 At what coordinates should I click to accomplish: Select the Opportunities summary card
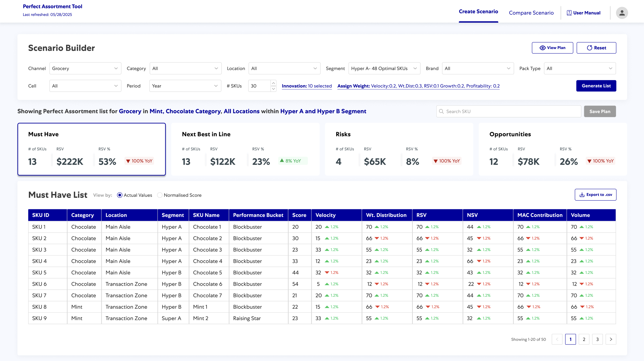pyautogui.click(x=553, y=149)
